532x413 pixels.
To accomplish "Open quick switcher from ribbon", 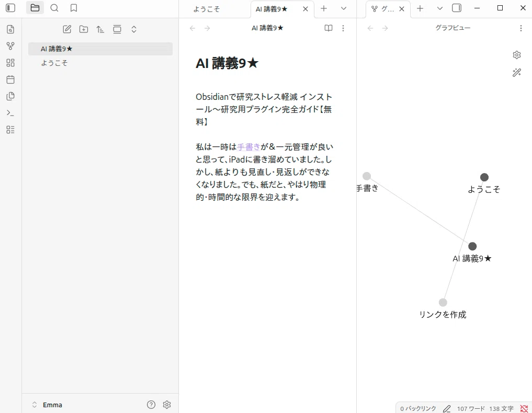I will tap(10, 29).
